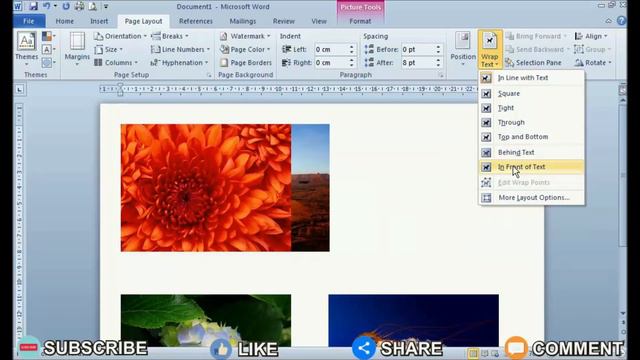This screenshot has width=640, height=360.
Task: Select the orange flower picture
Action: click(206, 188)
